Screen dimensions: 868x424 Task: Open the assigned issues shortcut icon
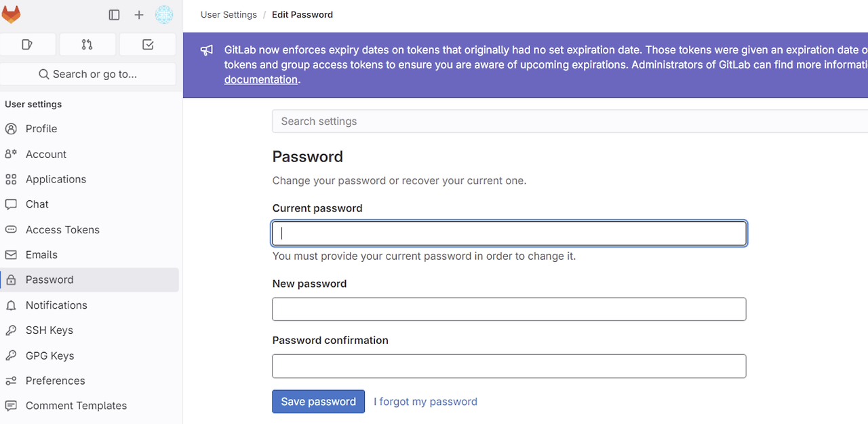27,45
